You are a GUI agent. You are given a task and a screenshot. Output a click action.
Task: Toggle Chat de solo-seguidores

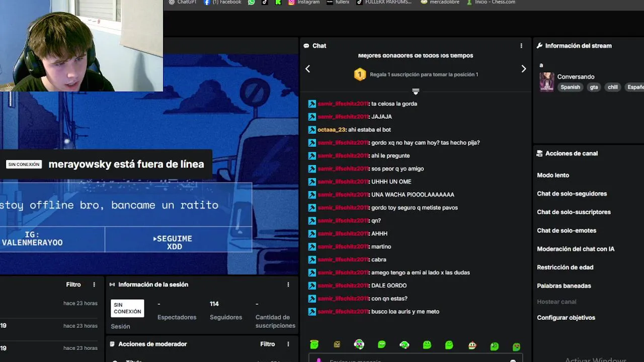tap(572, 194)
